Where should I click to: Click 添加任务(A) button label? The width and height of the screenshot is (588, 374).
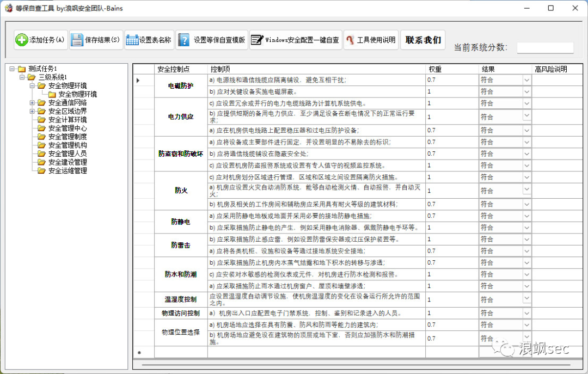pos(47,40)
